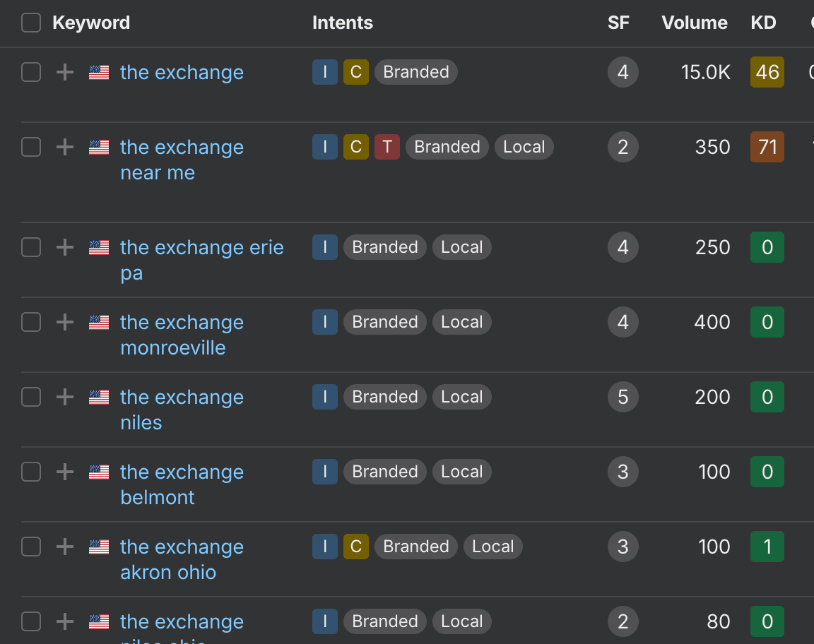Add 'the exchange monroeville' with plus icon
Screen dimensions: 814x644
click(x=65, y=322)
